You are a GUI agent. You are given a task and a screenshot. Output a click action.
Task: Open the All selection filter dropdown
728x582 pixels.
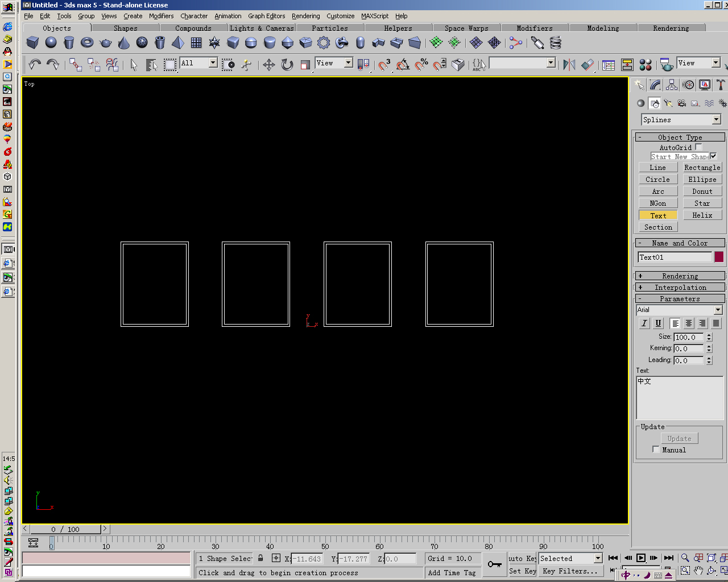[x=213, y=63]
